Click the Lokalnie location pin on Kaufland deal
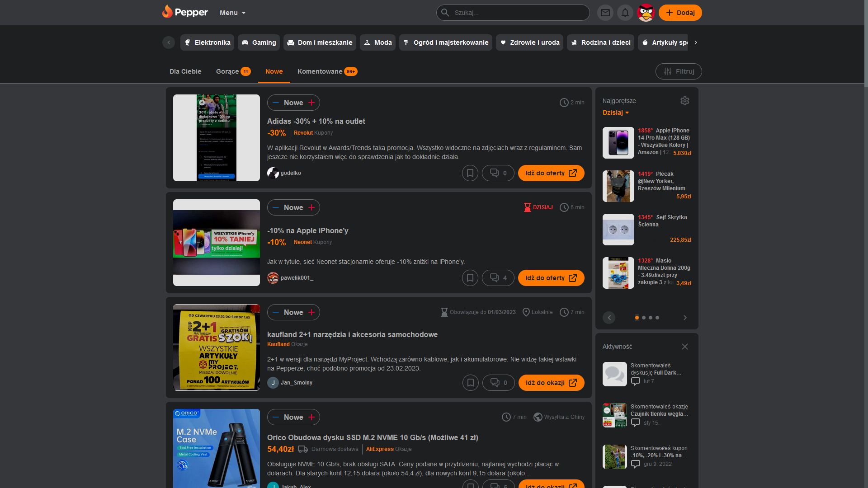This screenshot has width=868, height=488. (x=526, y=312)
